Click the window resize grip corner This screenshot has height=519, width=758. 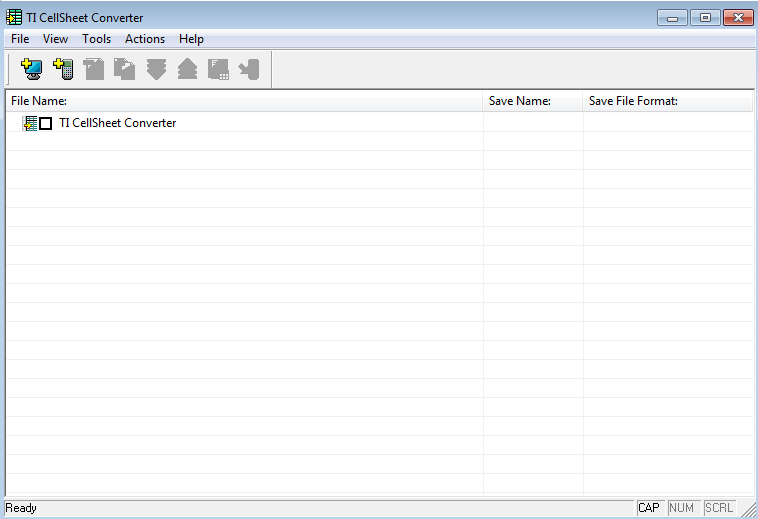pos(748,509)
